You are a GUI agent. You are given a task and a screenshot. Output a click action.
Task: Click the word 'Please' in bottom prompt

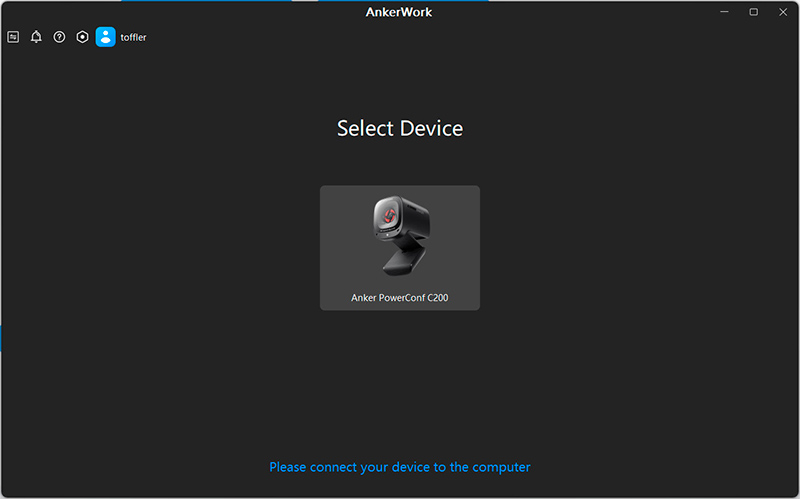pyautogui.click(x=288, y=467)
